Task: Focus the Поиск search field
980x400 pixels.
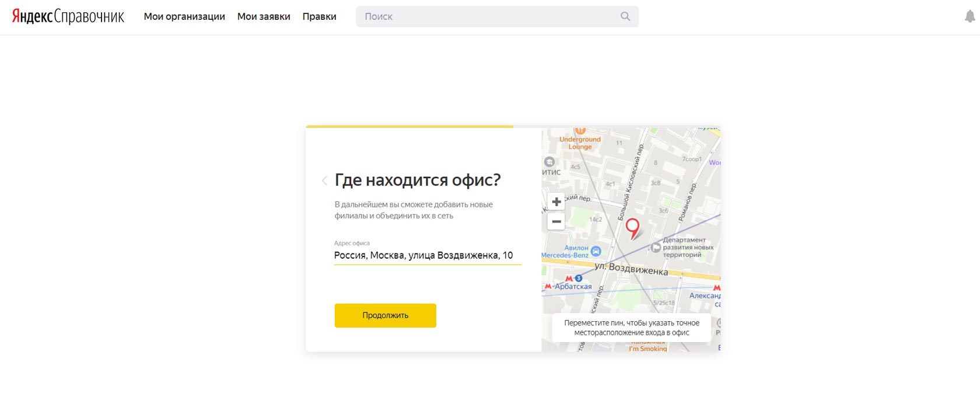Action: (490, 16)
